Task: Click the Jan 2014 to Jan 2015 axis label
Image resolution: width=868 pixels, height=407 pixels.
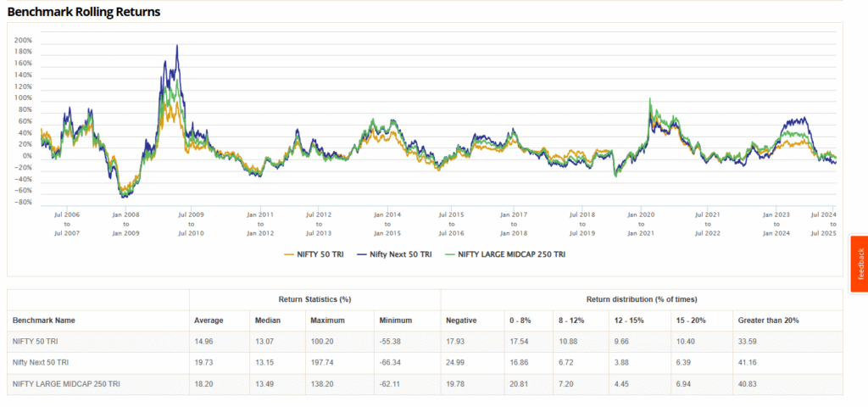Action: (x=387, y=223)
